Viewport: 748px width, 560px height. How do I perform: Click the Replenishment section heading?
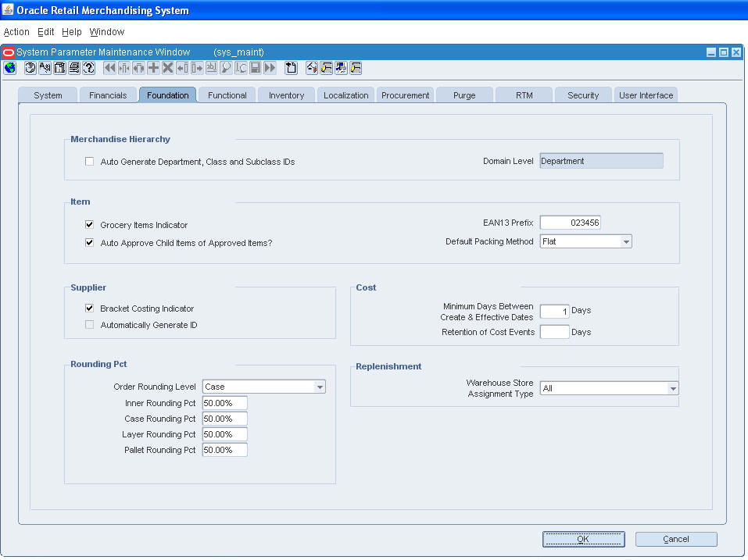[388, 366]
